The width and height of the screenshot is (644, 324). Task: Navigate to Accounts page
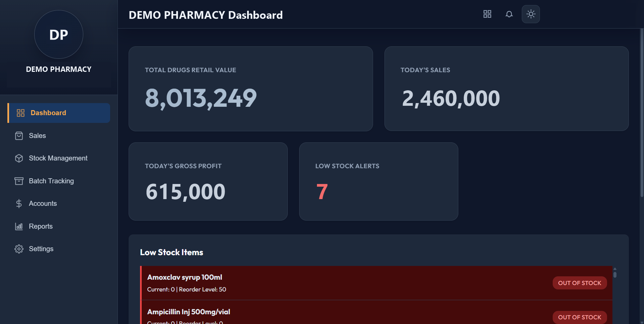coord(59,203)
